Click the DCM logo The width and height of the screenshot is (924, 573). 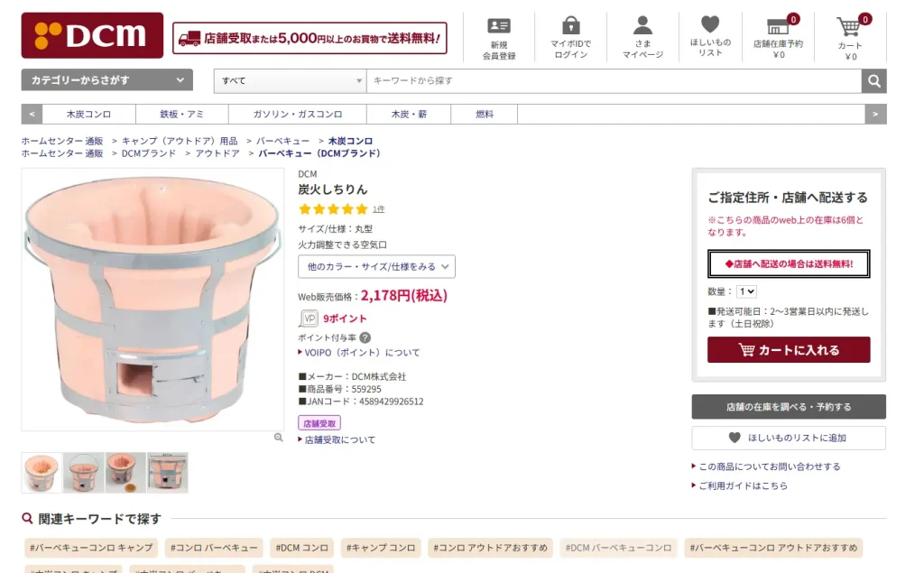(x=90, y=35)
